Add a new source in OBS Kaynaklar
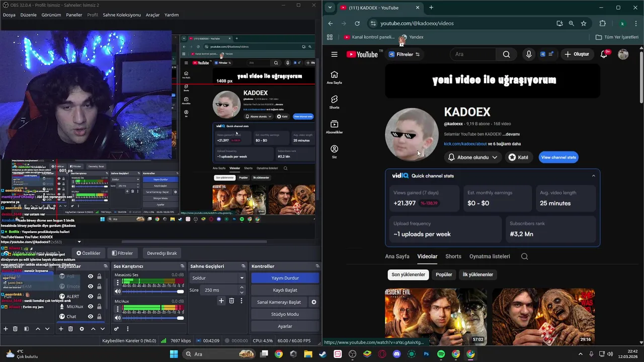The width and height of the screenshot is (644, 362). point(61,329)
